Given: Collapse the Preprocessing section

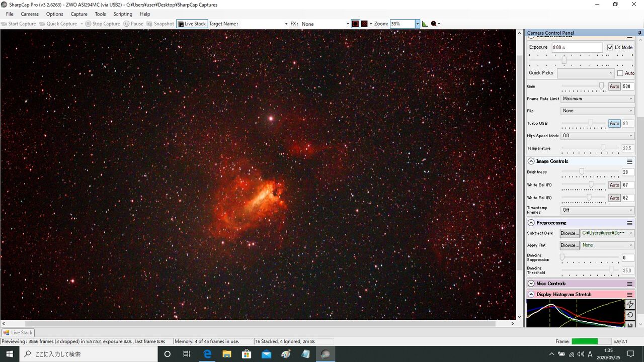Looking at the screenshot, I should click(x=531, y=223).
